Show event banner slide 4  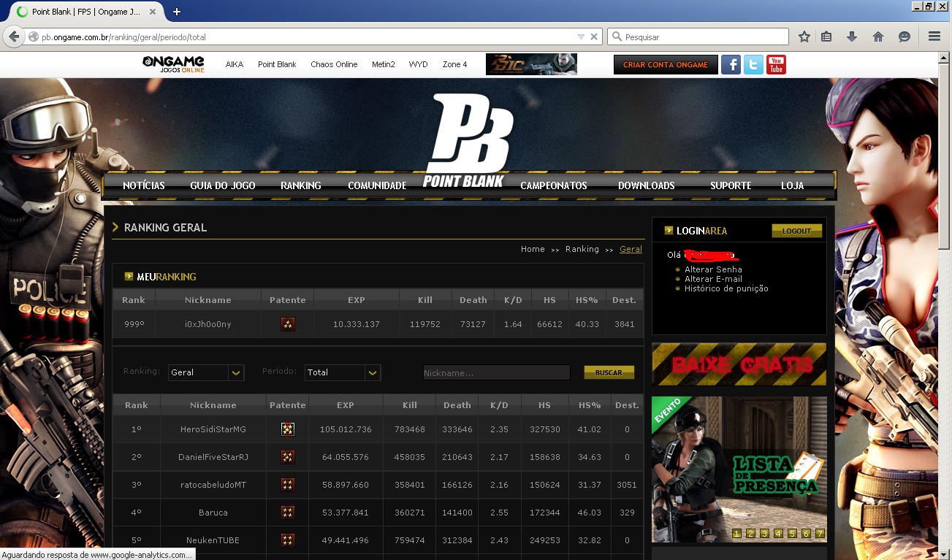tap(778, 534)
